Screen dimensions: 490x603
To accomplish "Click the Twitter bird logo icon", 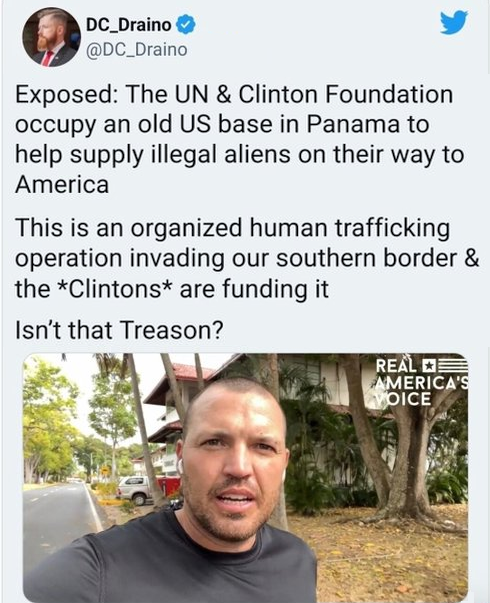I will tap(454, 23).
